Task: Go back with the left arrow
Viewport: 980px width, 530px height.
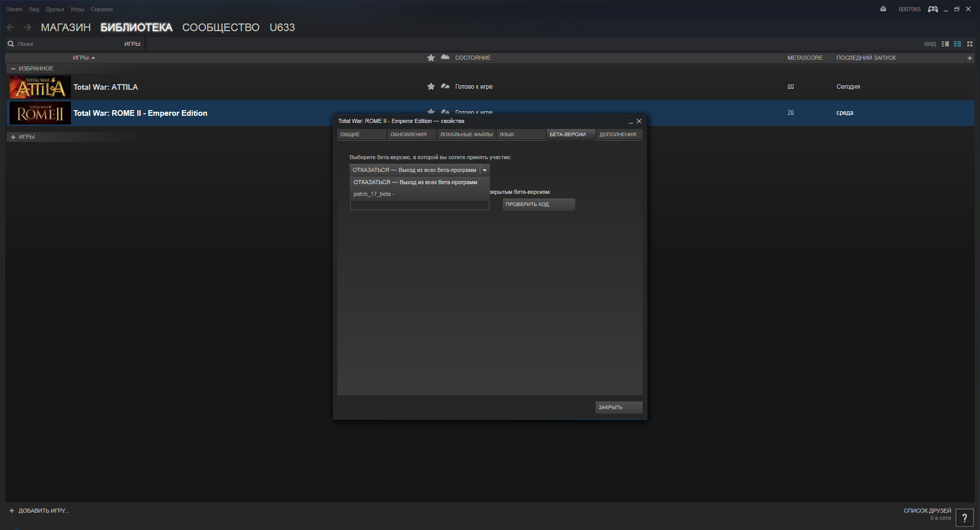Action: 11,28
